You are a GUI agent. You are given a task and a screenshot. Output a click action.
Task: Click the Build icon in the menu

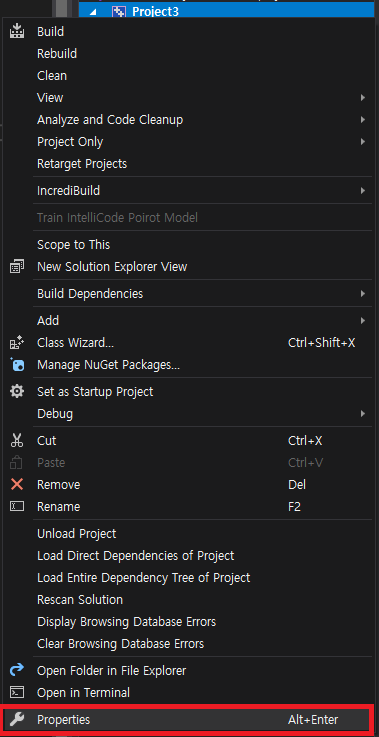17,31
